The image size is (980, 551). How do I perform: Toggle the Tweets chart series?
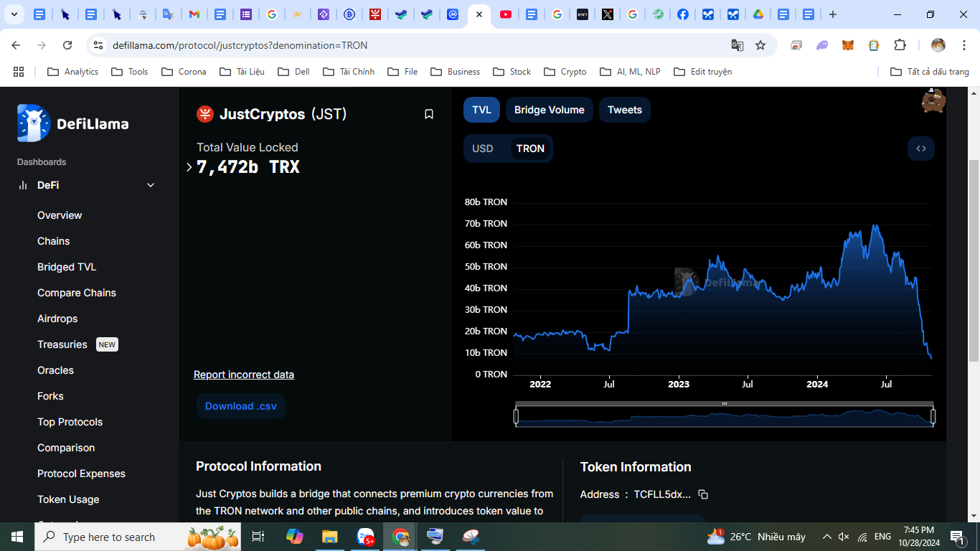pyautogui.click(x=625, y=110)
